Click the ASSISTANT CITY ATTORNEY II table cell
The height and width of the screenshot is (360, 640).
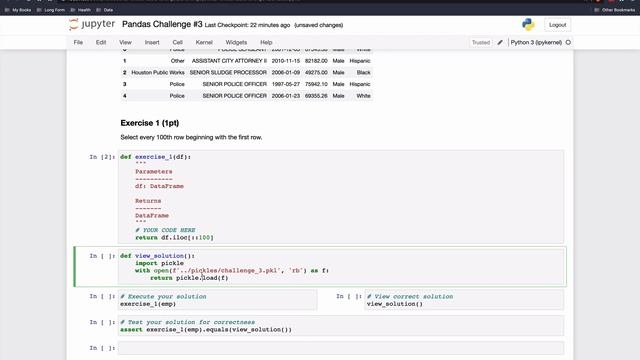pos(229,61)
